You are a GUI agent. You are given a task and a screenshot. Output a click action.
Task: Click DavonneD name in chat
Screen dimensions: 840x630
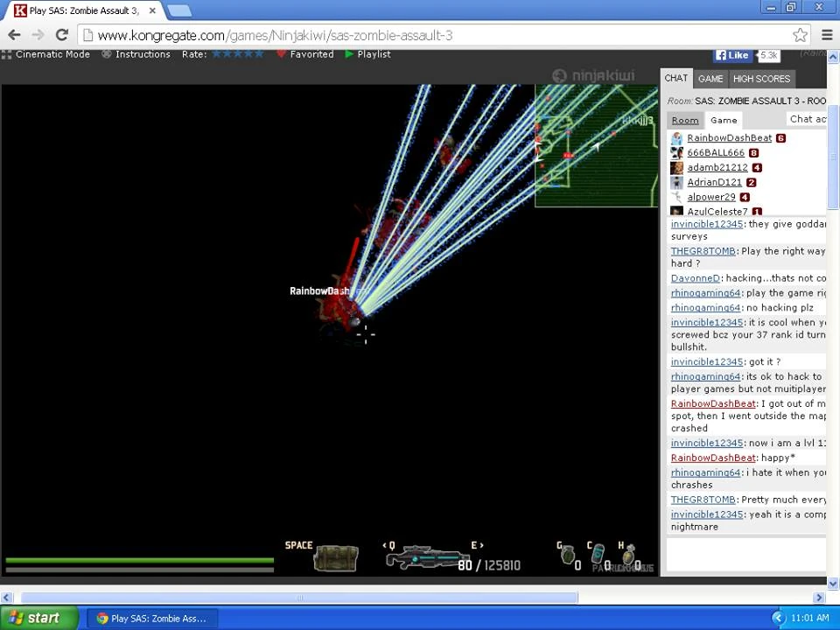coord(696,278)
